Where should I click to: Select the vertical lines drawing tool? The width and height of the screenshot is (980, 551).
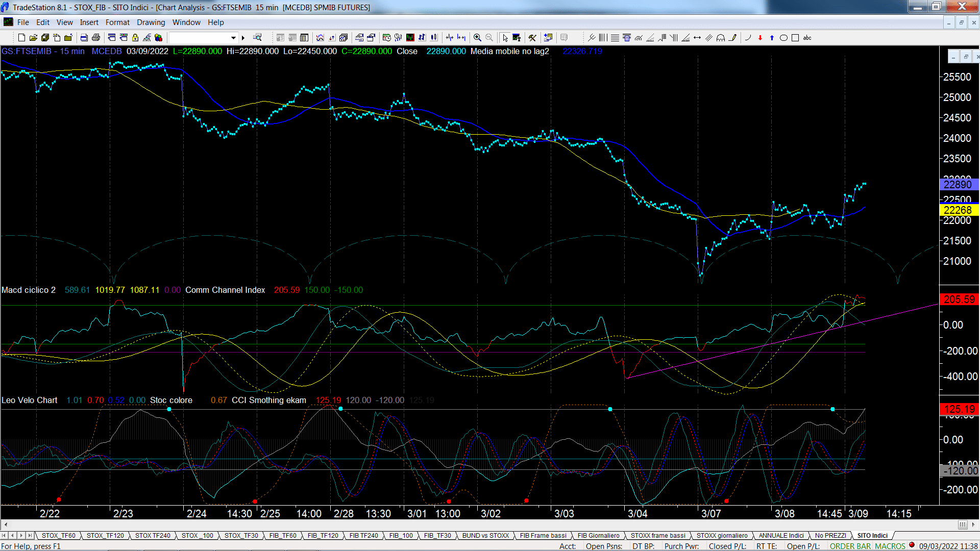603,38
